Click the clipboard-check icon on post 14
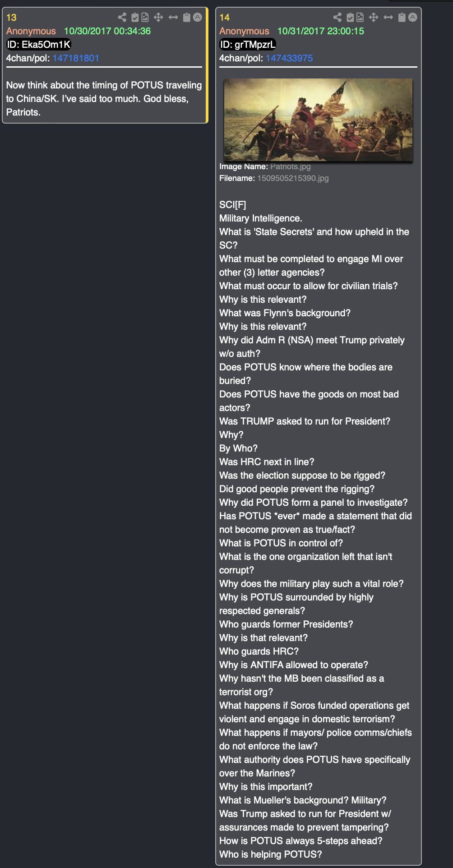453x868 pixels. [350, 17]
